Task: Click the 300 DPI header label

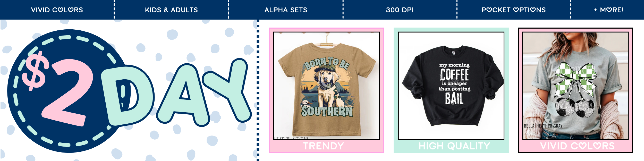Action: [400, 10]
